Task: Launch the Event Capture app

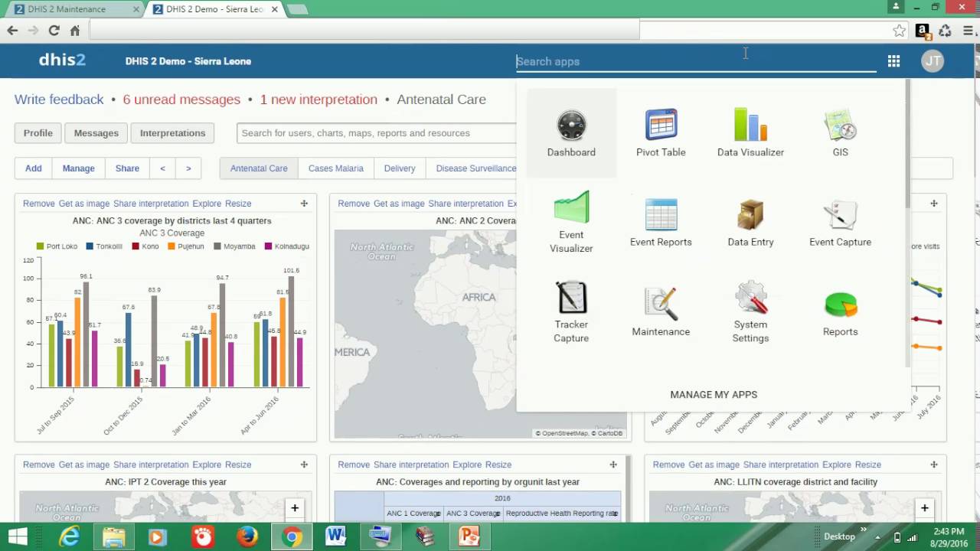Action: (x=840, y=223)
